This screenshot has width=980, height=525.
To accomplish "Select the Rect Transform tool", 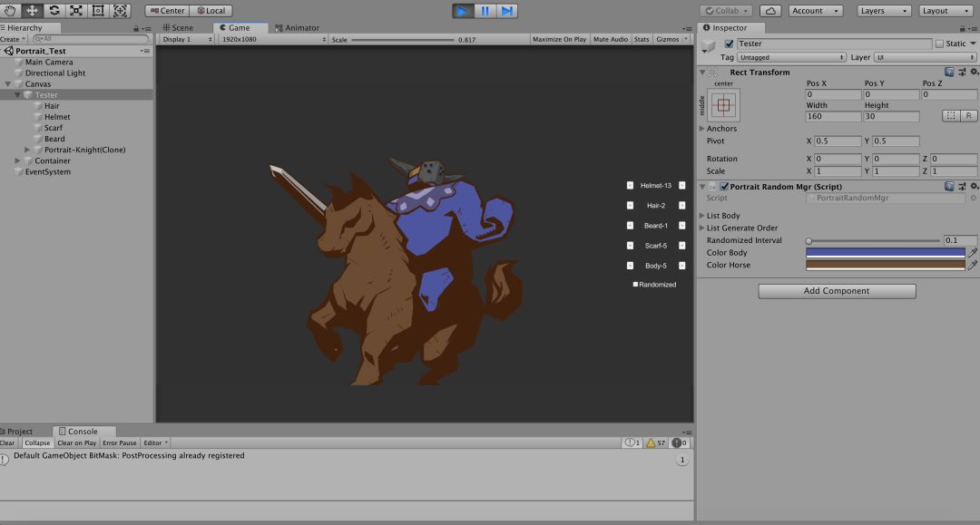I will coord(98,11).
